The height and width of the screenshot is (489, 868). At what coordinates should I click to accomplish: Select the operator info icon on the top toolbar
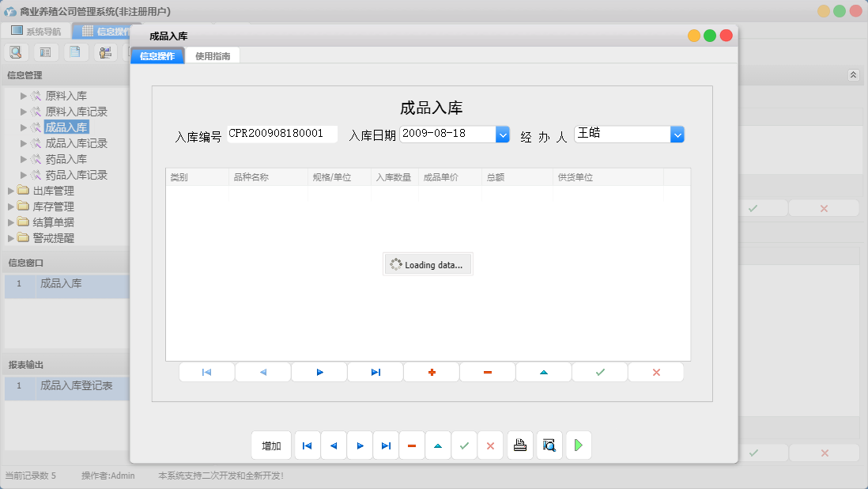[105, 51]
